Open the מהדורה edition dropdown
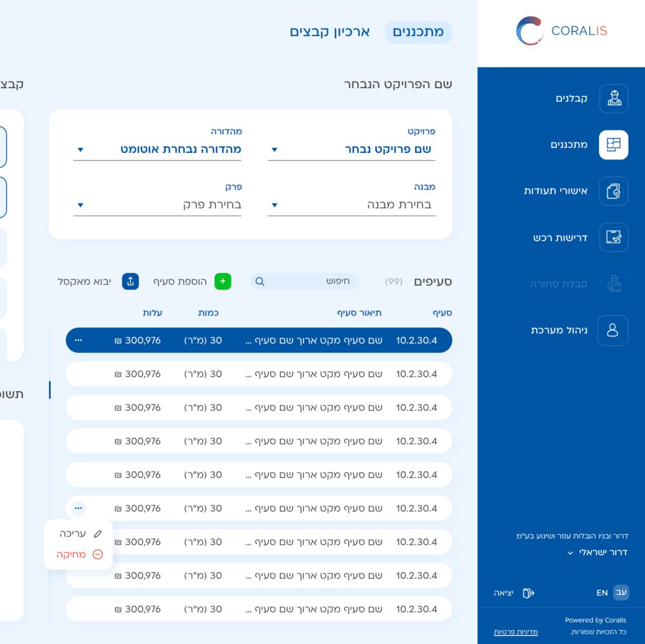 pos(157,149)
